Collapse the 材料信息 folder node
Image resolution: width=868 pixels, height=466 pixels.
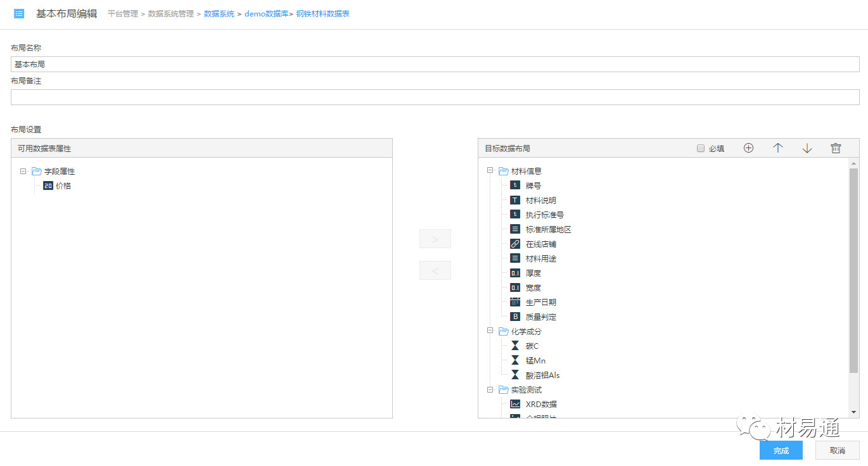(490, 171)
